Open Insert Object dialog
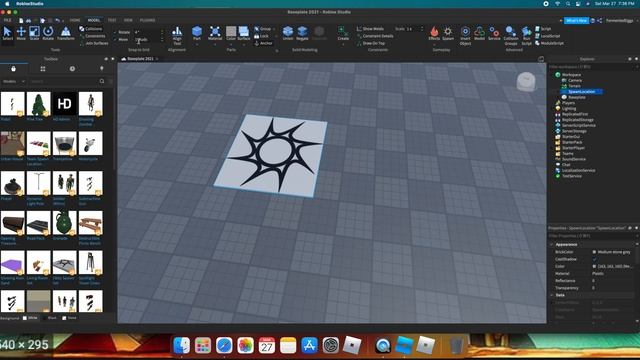Image resolution: width=640 pixels, height=360 pixels. tap(465, 35)
